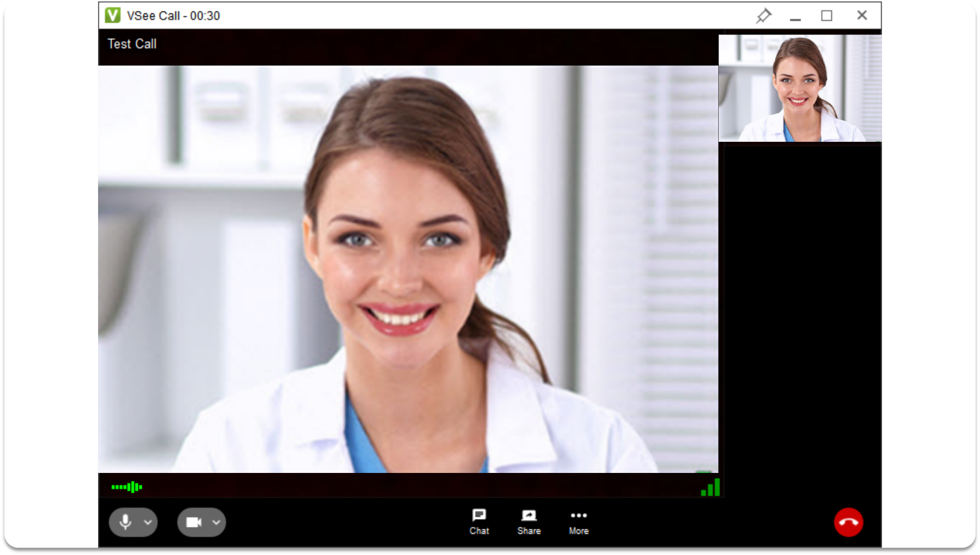Pin the call window on top
Screen dimensions: 980x555
pos(763,16)
